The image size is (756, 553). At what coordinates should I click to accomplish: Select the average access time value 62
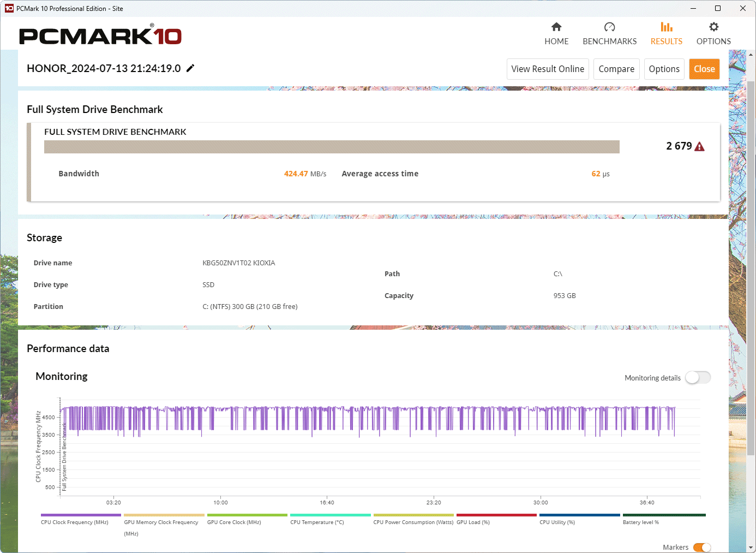(596, 174)
